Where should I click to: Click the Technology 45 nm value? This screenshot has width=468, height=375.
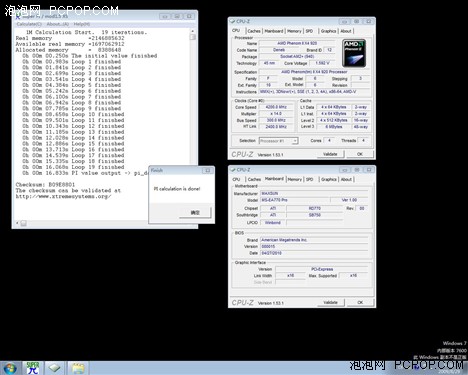point(269,63)
